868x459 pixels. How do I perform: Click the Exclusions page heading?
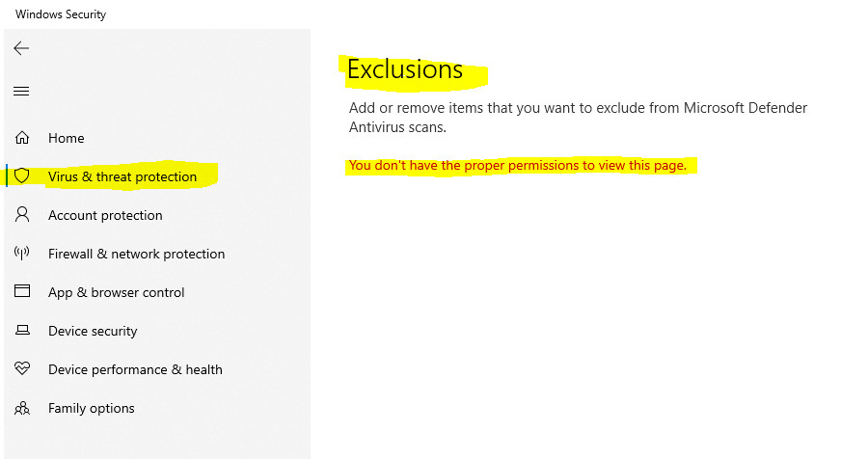pyautogui.click(x=405, y=69)
